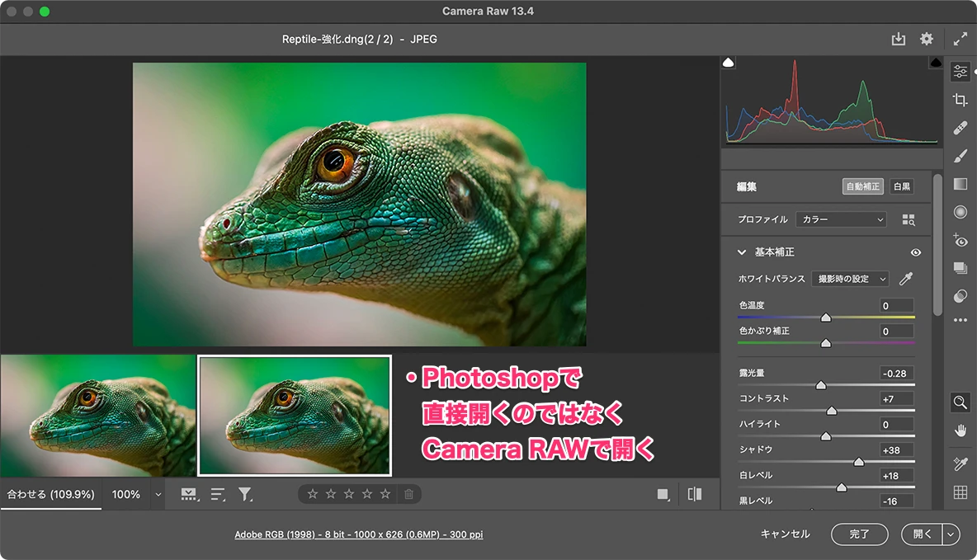Pick white balance with eyedropper tool
Image resolution: width=977 pixels, height=560 pixels.
click(x=906, y=279)
